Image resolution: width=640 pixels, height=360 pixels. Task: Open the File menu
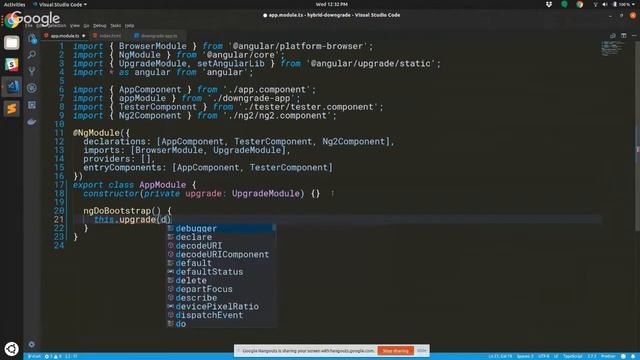[29, 26]
